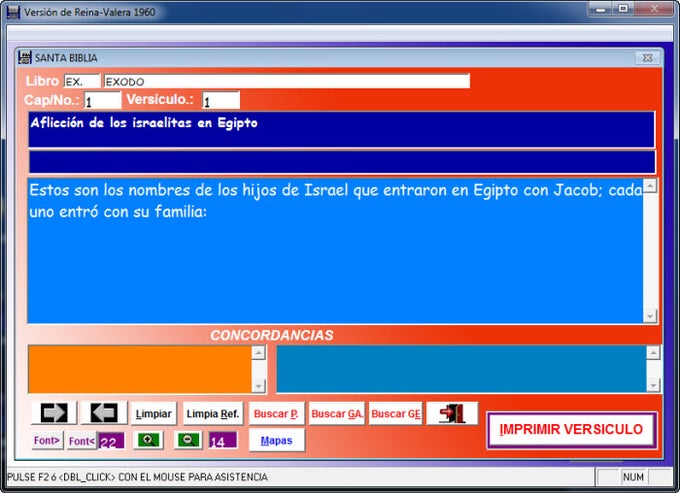The height and width of the screenshot is (493, 680).
Task: Click the Limpiar button
Action: coord(154,414)
